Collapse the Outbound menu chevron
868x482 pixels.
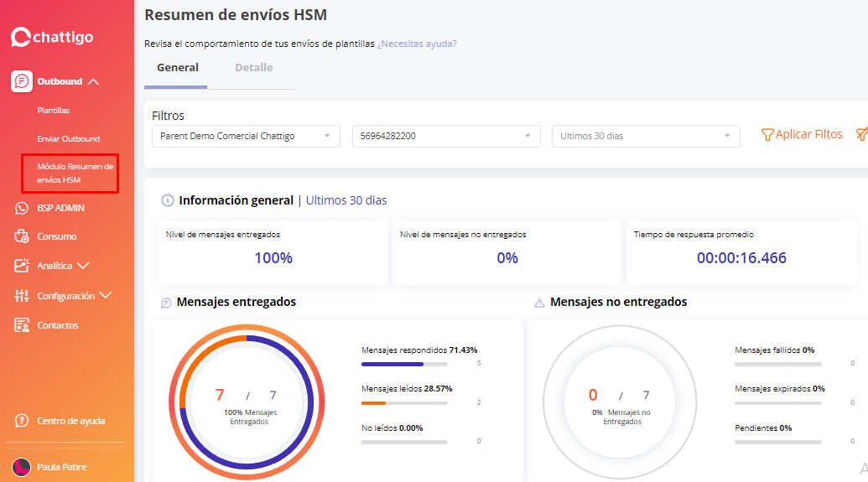tap(93, 82)
